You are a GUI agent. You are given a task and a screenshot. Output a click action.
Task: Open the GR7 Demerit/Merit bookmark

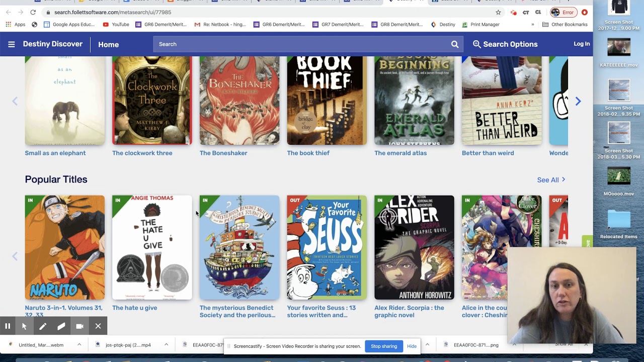338,24
